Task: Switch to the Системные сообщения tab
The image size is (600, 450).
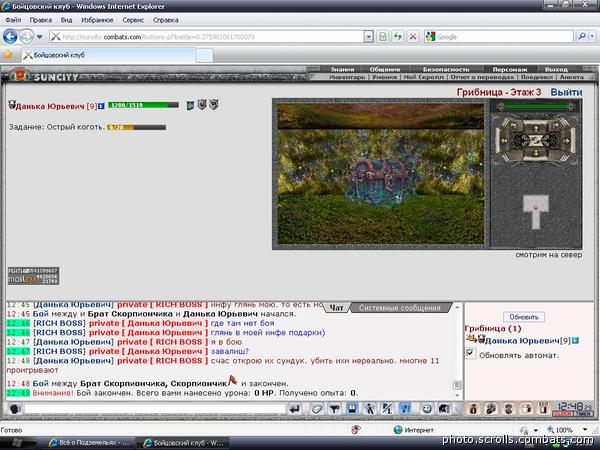Action: tap(400, 308)
